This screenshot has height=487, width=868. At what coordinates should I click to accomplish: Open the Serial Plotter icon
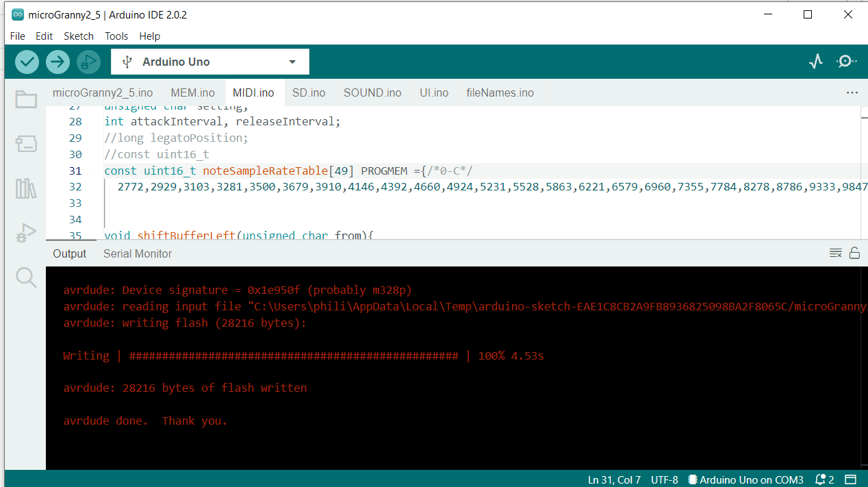coord(815,61)
